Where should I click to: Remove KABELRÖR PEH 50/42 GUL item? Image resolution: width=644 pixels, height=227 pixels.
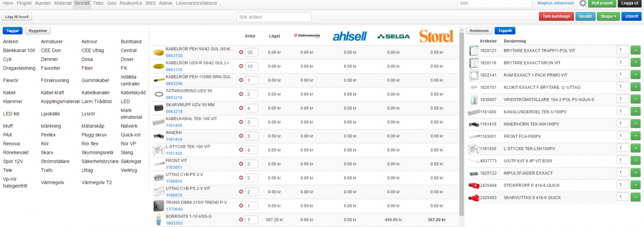pos(241,52)
